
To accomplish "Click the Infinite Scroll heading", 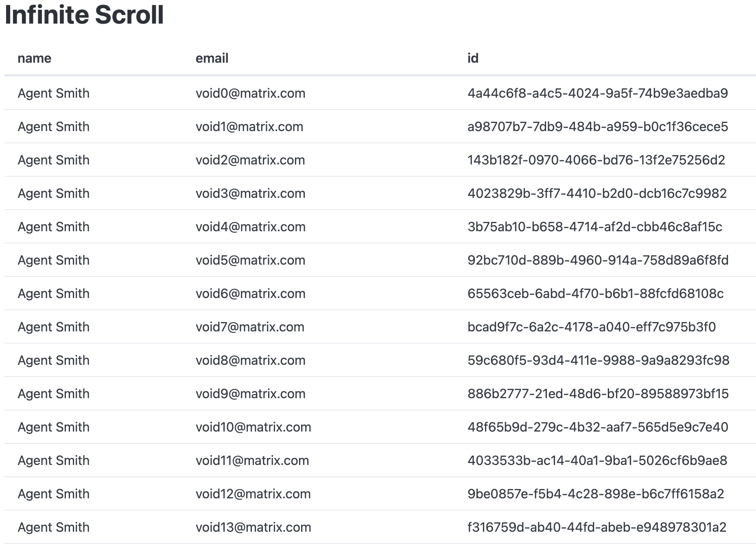I will coord(84,15).
